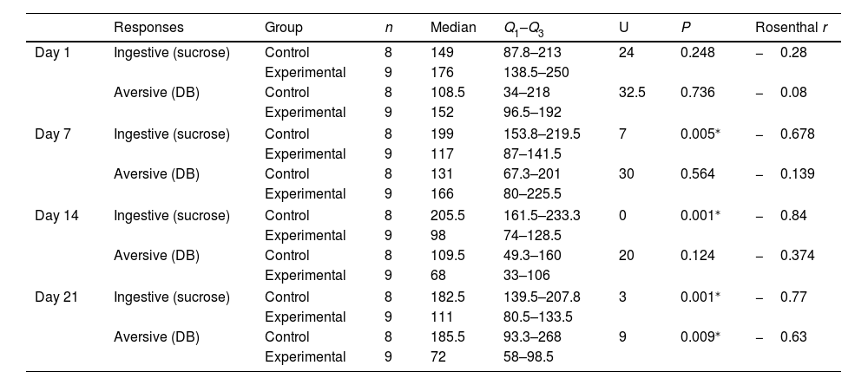Select the U value 32.5

tap(632, 94)
